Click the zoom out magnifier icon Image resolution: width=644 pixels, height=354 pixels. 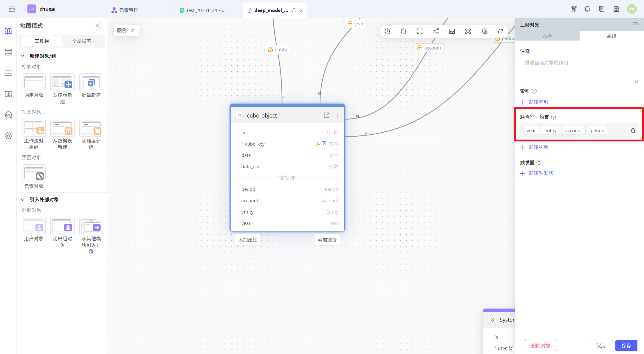[x=403, y=31]
